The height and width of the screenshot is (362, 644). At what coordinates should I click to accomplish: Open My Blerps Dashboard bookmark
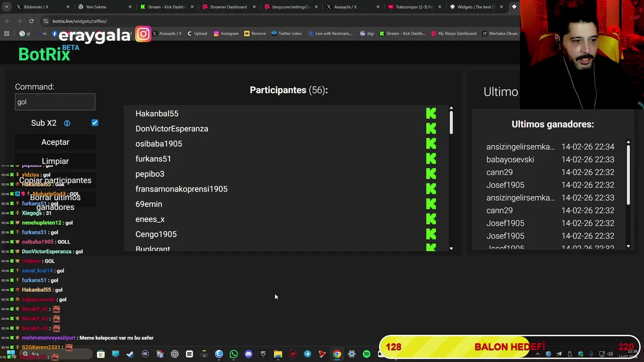[x=453, y=34]
